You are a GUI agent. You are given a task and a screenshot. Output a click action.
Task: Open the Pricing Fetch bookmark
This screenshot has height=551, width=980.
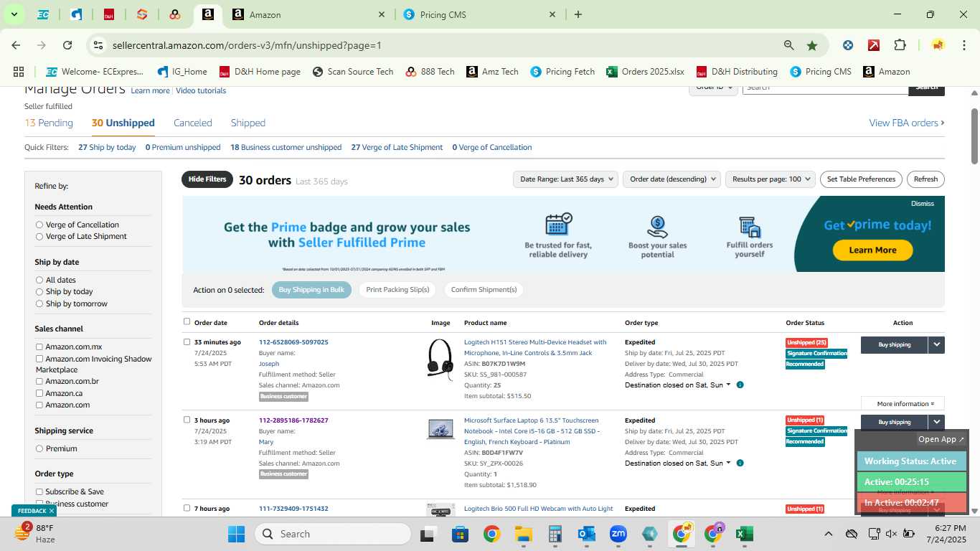click(563, 72)
